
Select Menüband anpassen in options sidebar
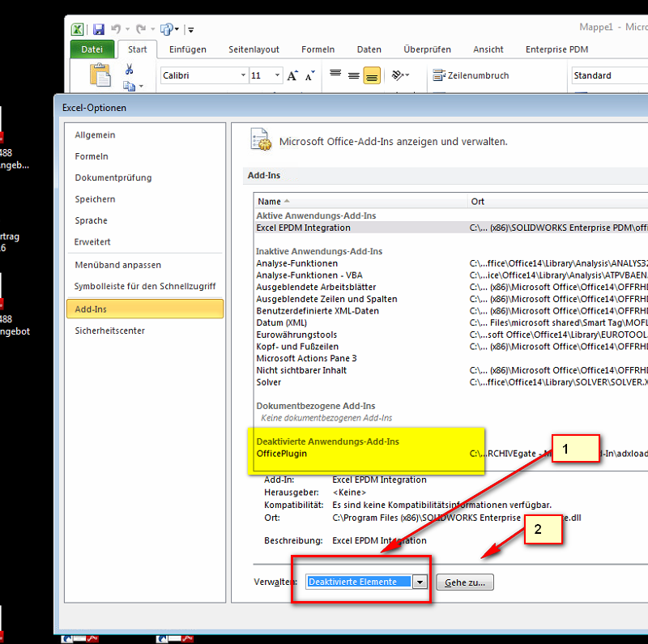click(145, 265)
